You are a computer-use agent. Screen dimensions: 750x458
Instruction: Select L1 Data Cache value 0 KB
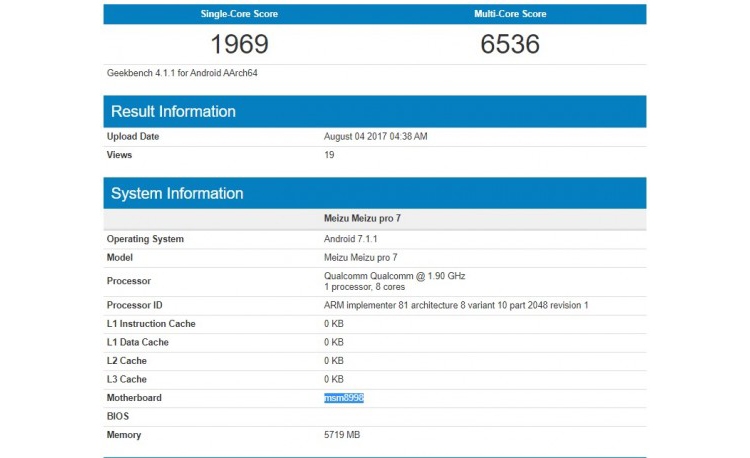tap(334, 342)
